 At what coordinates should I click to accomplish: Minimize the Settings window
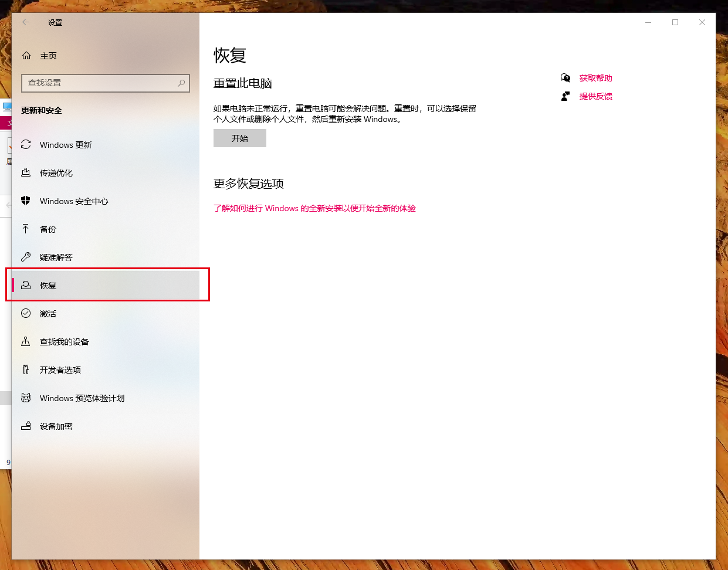pyautogui.click(x=648, y=22)
